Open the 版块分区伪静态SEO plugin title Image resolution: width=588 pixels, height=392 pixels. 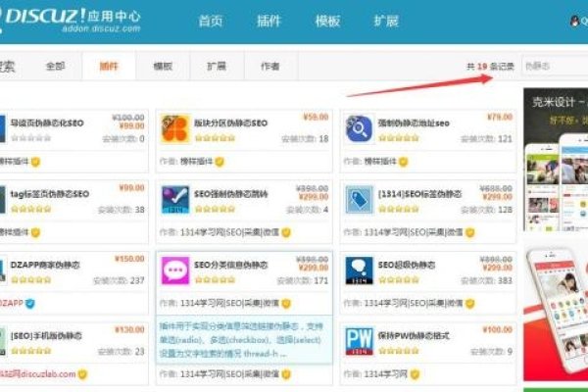point(231,123)
